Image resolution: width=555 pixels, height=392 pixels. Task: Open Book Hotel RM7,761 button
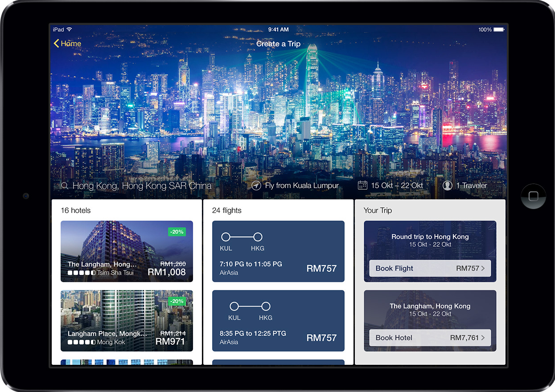pyautogui.click(x=430, y=338)
